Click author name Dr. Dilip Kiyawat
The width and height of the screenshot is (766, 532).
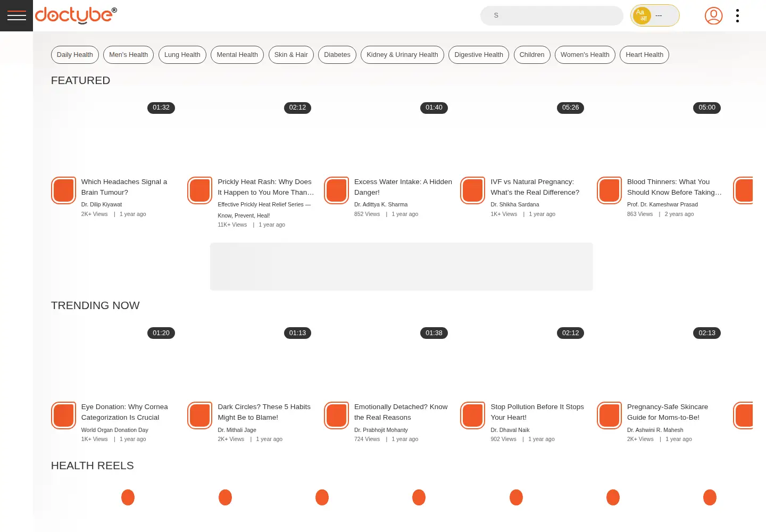(102, 205)
